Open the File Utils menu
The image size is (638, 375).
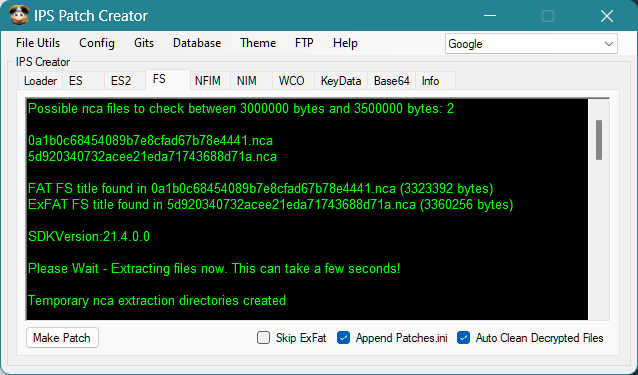click(38, 43)
